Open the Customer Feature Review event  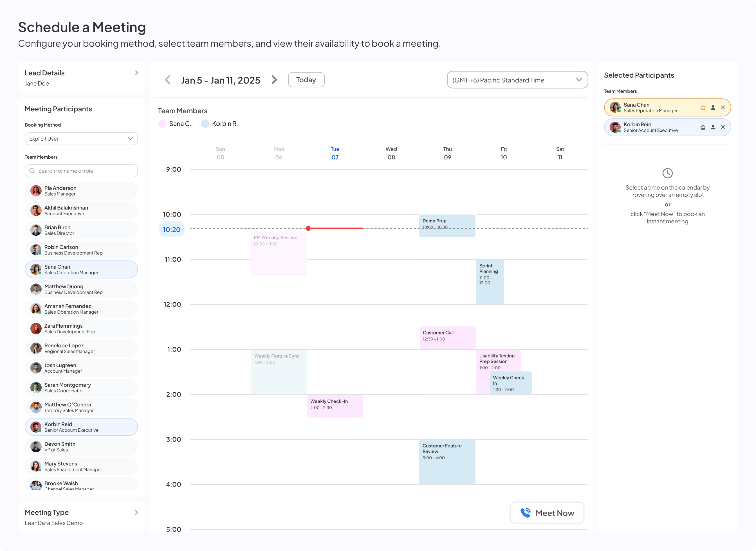point(447,462)
